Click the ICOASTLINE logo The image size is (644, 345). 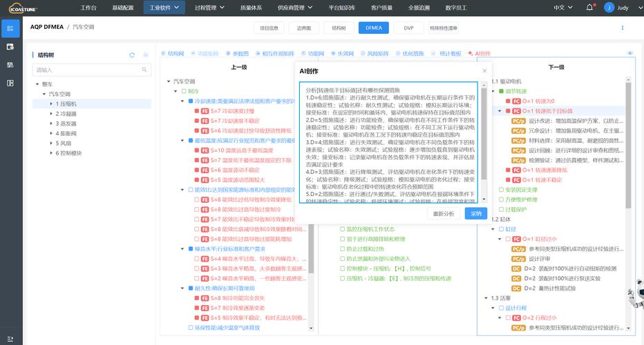pos(23,8)
